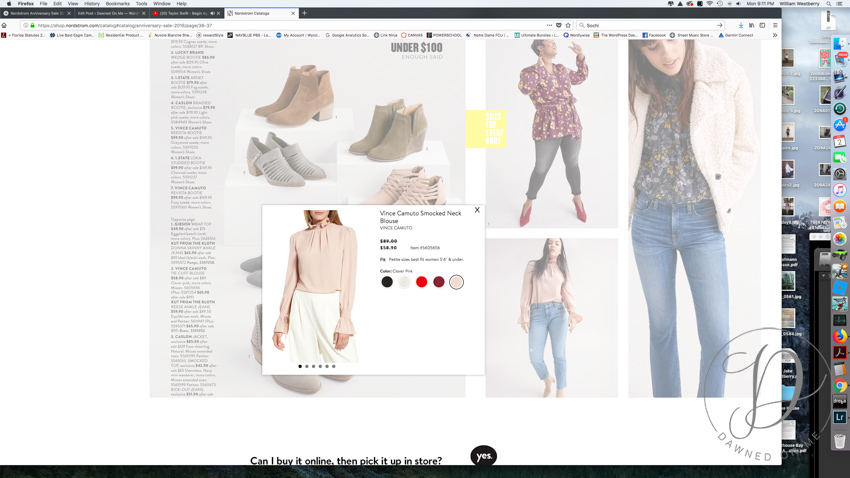Click the blouse product image in popup
The image size is (850, 478).
point(318,286)
